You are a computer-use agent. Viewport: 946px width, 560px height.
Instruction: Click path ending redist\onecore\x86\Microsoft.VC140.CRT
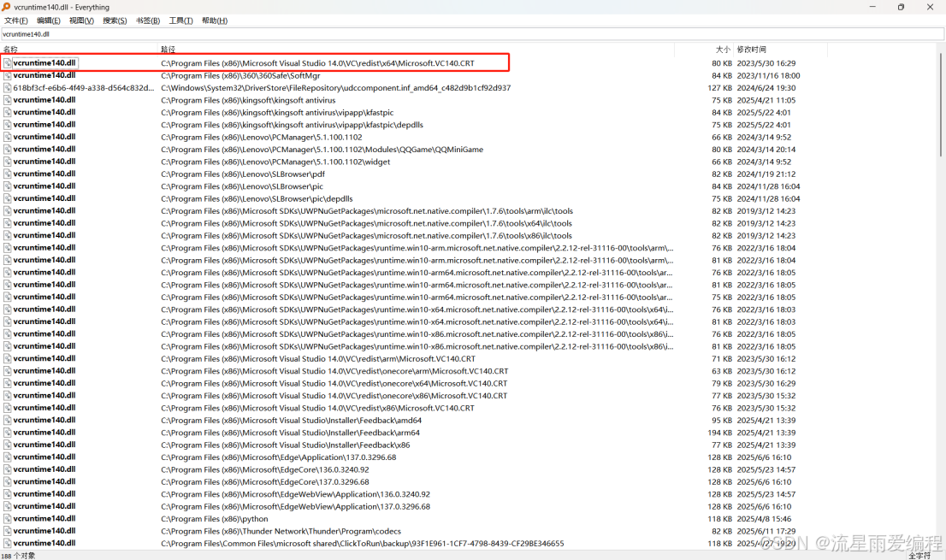point(334,396)
